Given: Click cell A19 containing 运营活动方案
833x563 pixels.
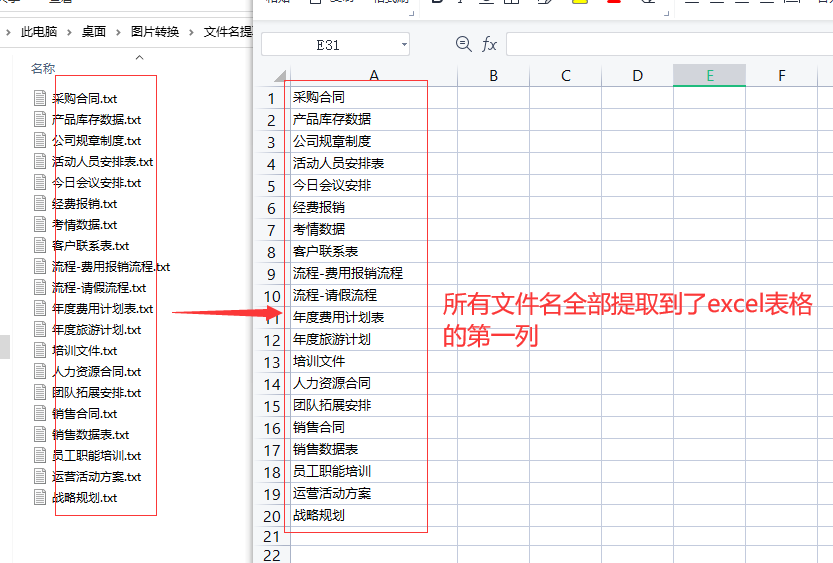Looking at the screenshot, I should tap(374, 494).
